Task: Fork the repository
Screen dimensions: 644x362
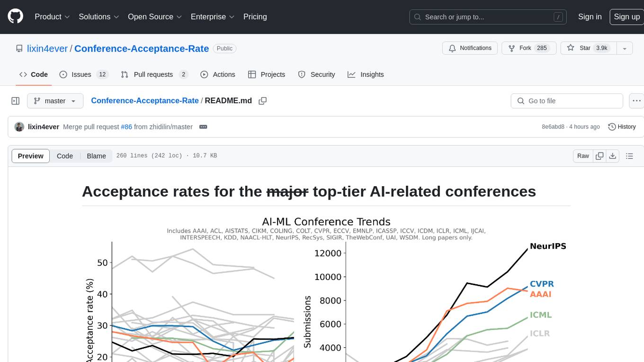Action: 529,48
